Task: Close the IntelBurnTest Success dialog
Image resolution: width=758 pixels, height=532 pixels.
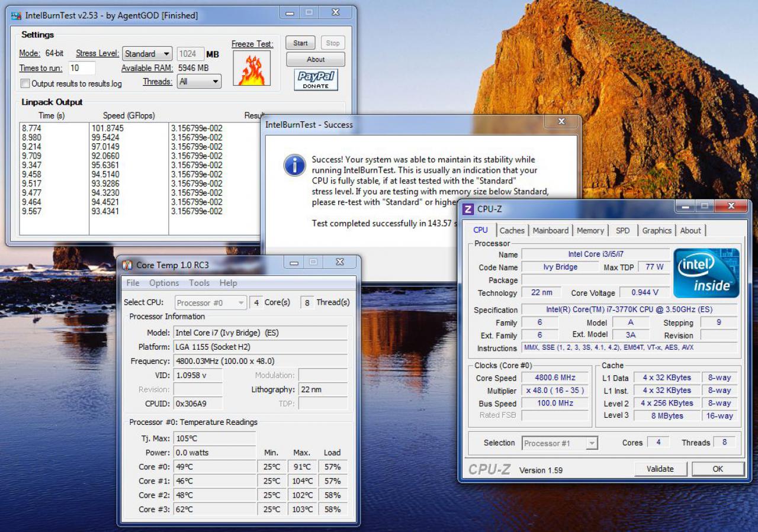Action: (562, 121)
